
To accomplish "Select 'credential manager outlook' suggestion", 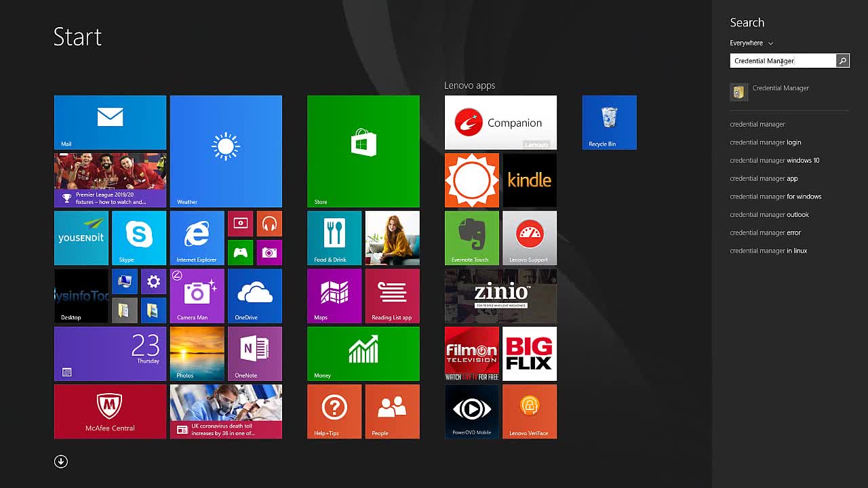I will click(x=770, y=215).
